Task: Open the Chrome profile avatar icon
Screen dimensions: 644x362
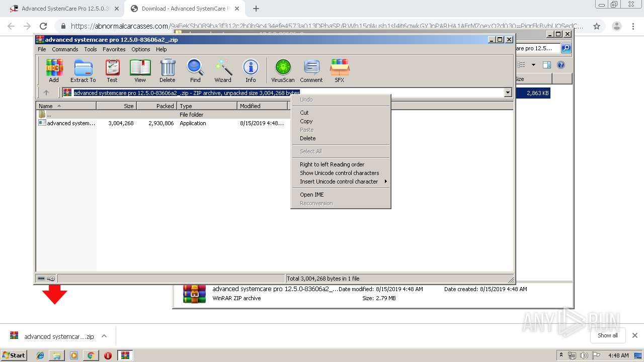Action: click(x=616, y=26)
